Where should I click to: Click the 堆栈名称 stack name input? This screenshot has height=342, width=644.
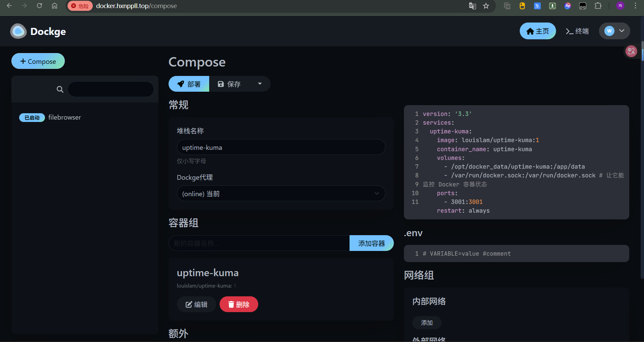click(281, 147)
